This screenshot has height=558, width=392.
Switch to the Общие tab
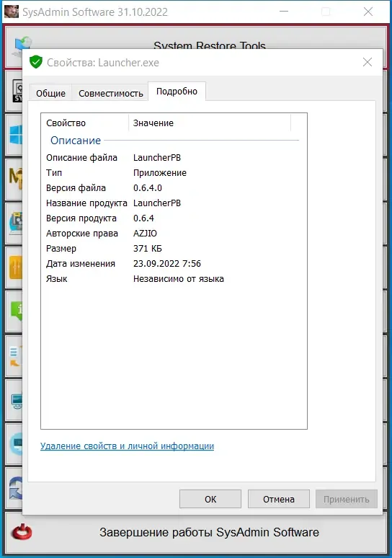[x=50, y=93]
